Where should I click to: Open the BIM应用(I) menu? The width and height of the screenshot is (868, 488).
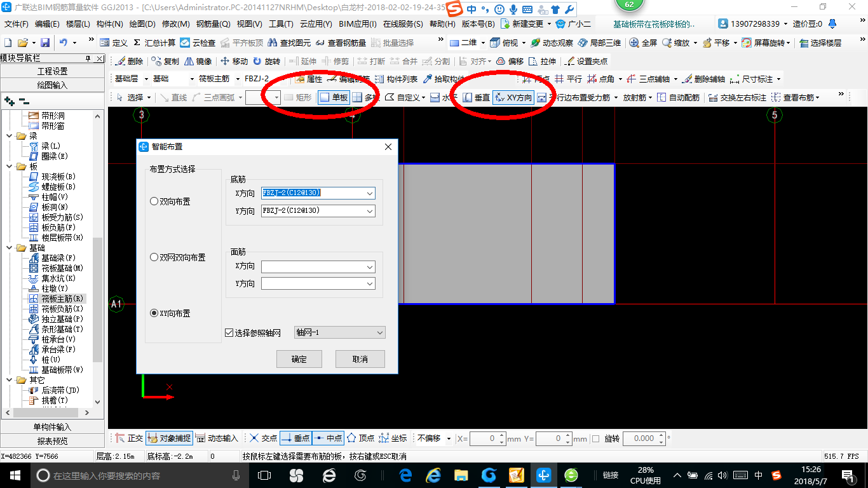pyautogui.click(x=357, y=24)
